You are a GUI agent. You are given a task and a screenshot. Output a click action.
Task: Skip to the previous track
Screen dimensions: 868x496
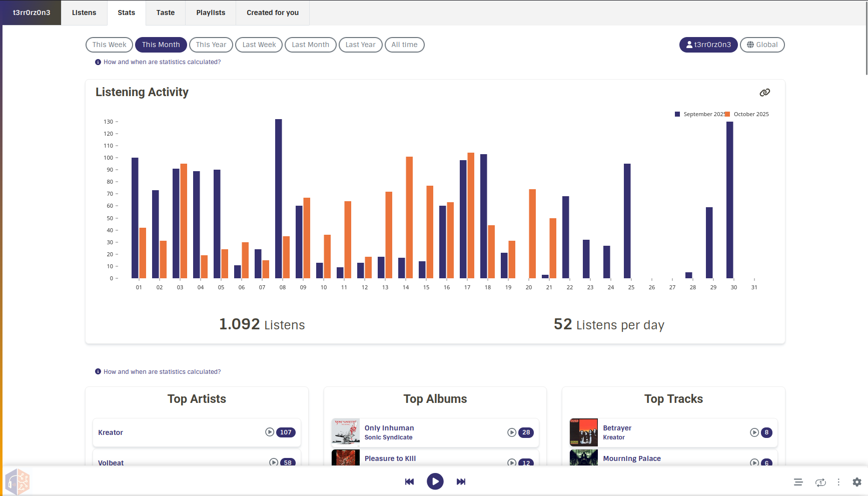(409, 481)
